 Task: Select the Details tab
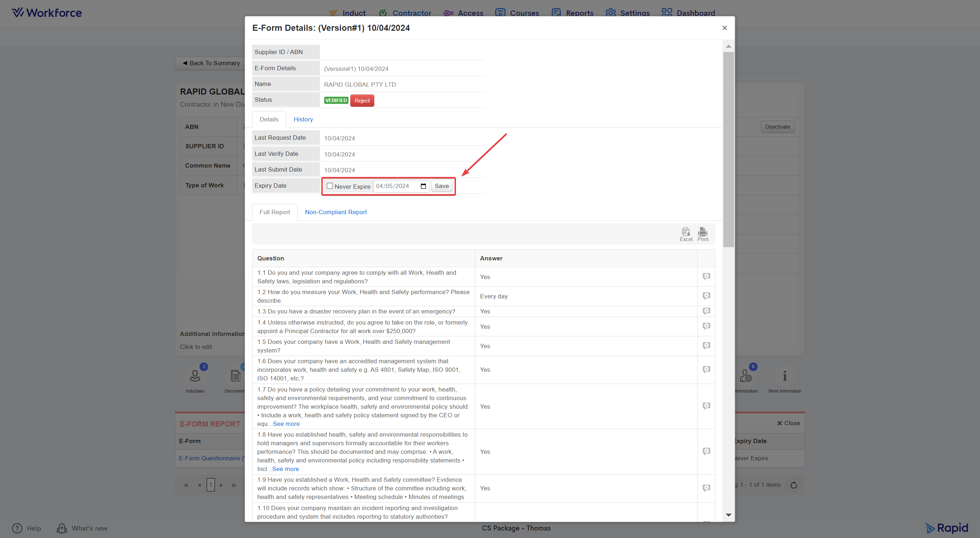coord(269,120)
